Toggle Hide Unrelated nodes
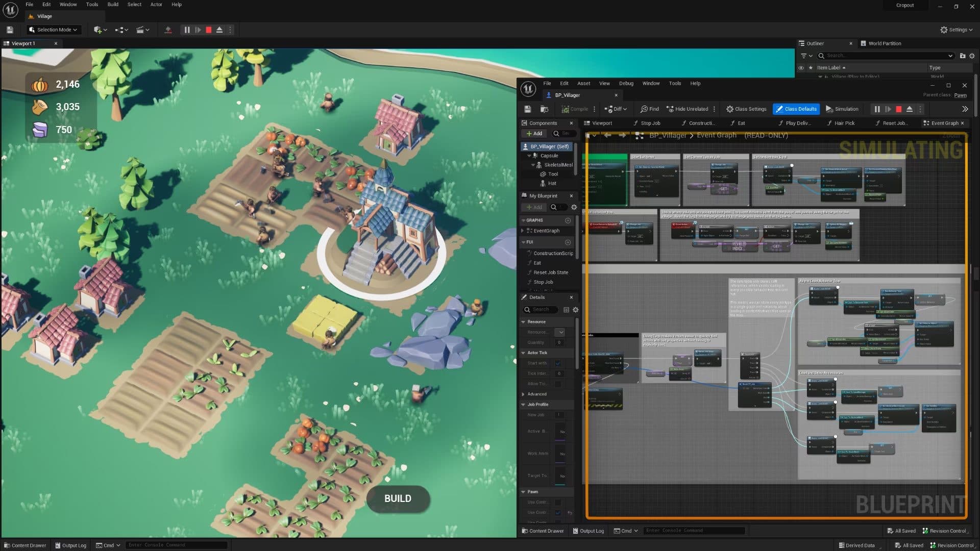The image size is (980, 551). pos(687,109)
